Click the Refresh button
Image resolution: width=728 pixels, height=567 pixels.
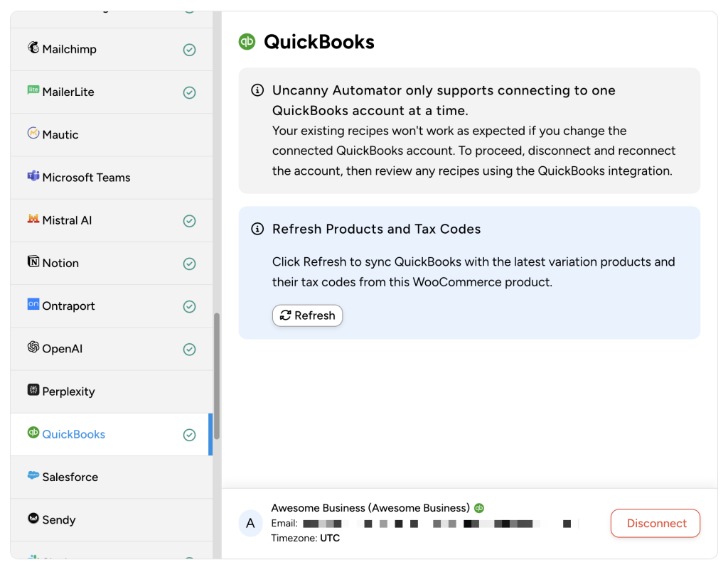[x=307, y=315]
